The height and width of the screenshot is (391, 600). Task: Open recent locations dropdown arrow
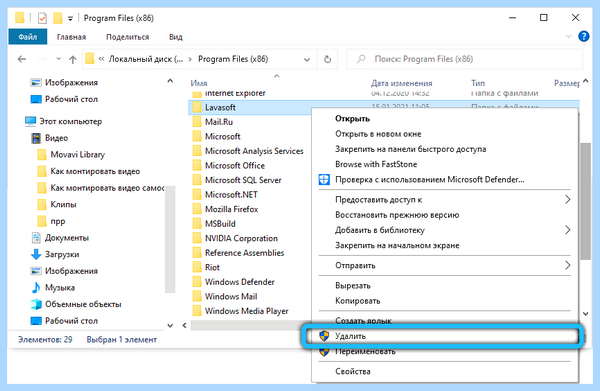(58, 59)
